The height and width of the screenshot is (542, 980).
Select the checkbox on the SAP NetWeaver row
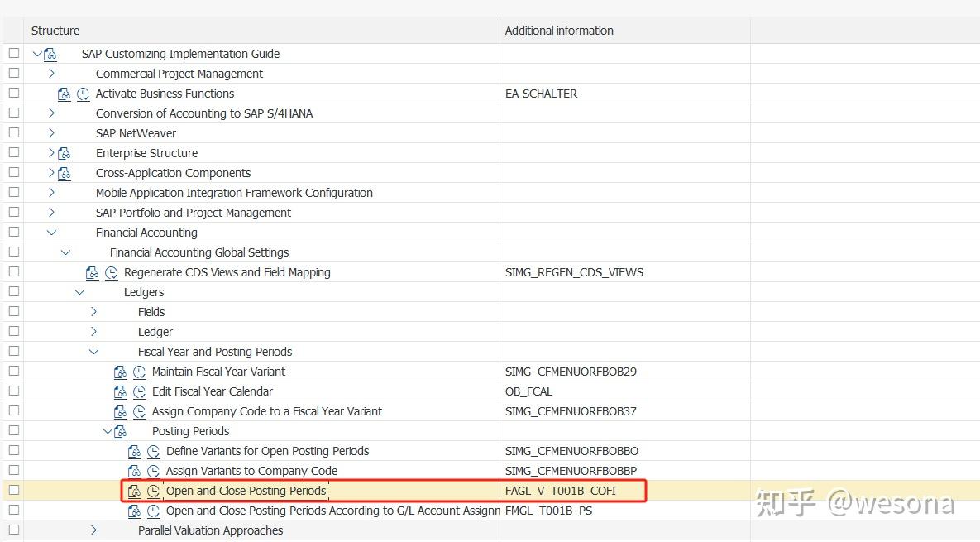(x=13, y=133)
